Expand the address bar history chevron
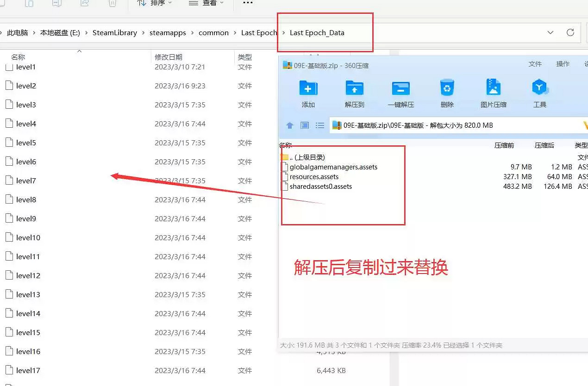Viewport: 588px width, 386px height. click(550, 32)
